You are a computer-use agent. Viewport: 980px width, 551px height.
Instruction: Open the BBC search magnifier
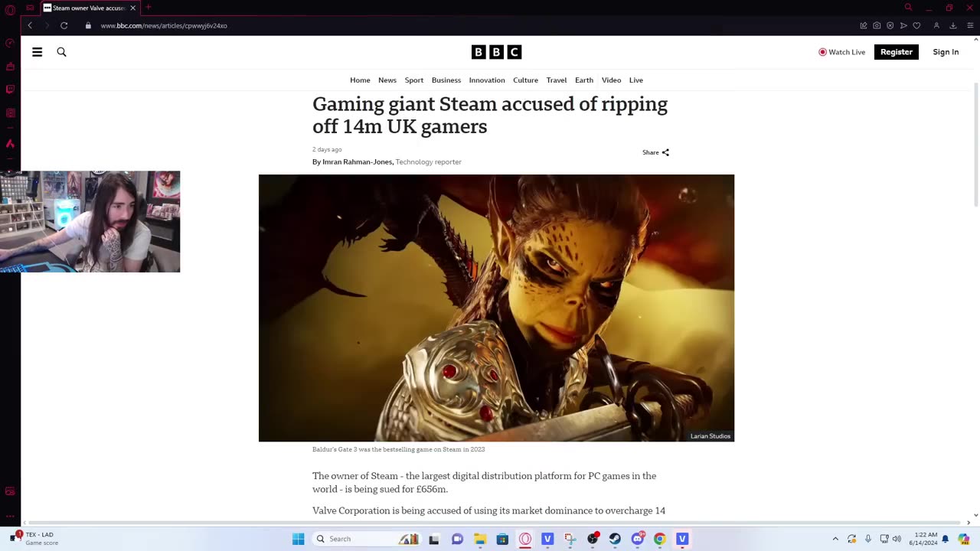coord(61,52)
